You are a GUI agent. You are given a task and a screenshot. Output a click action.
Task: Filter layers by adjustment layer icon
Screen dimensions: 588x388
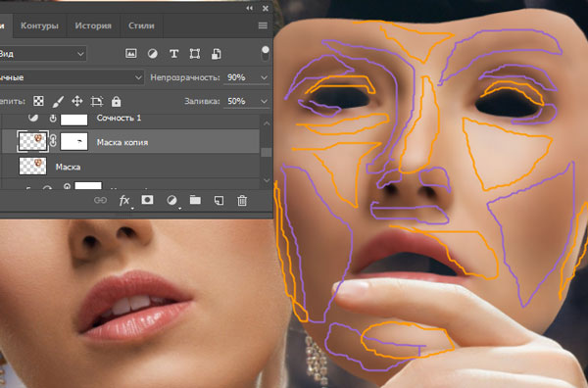coord(152,54)
